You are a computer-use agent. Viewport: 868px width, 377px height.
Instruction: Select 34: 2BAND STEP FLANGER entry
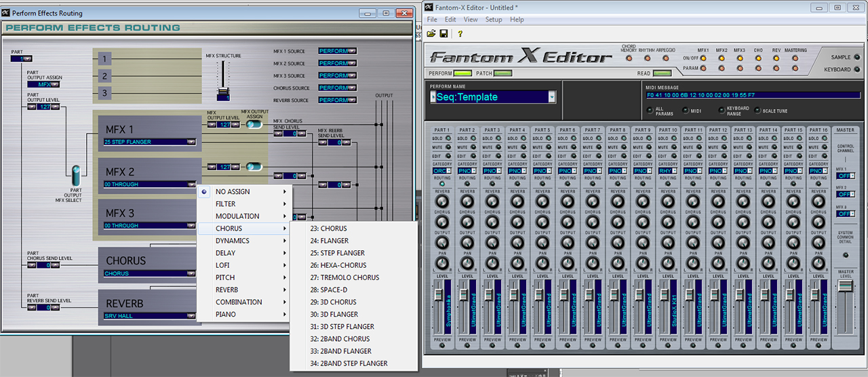pyautogui.click(x=349, y=363)
